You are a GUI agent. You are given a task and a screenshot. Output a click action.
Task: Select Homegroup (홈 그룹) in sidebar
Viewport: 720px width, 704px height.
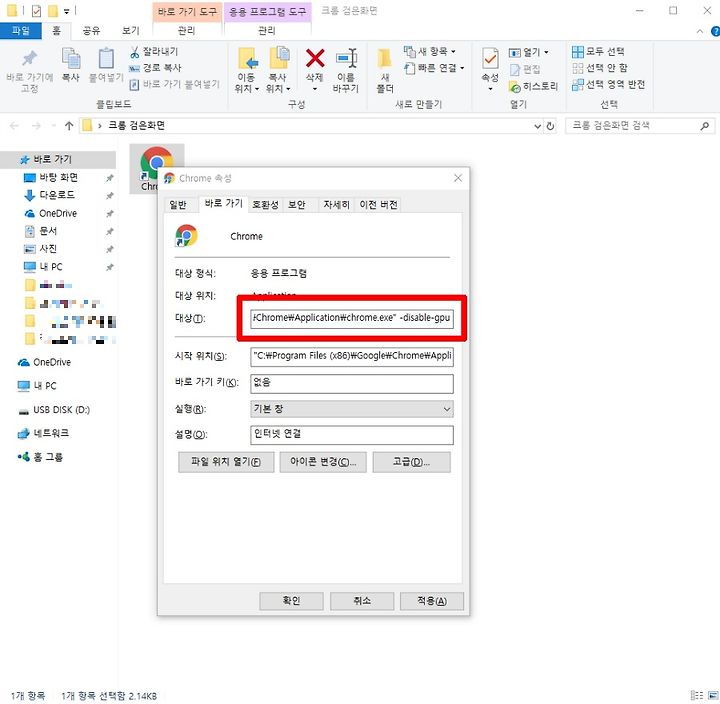(x=48, y=457)
